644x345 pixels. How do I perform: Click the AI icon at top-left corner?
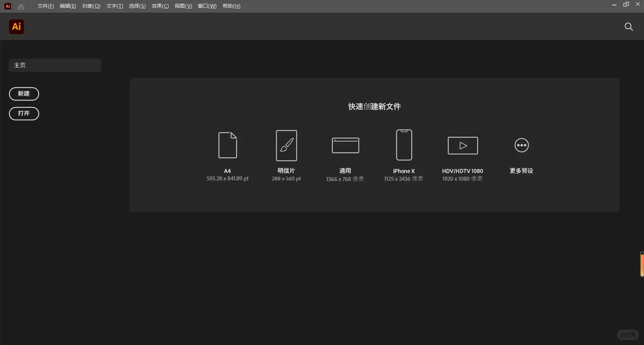(x=7, y=6)
